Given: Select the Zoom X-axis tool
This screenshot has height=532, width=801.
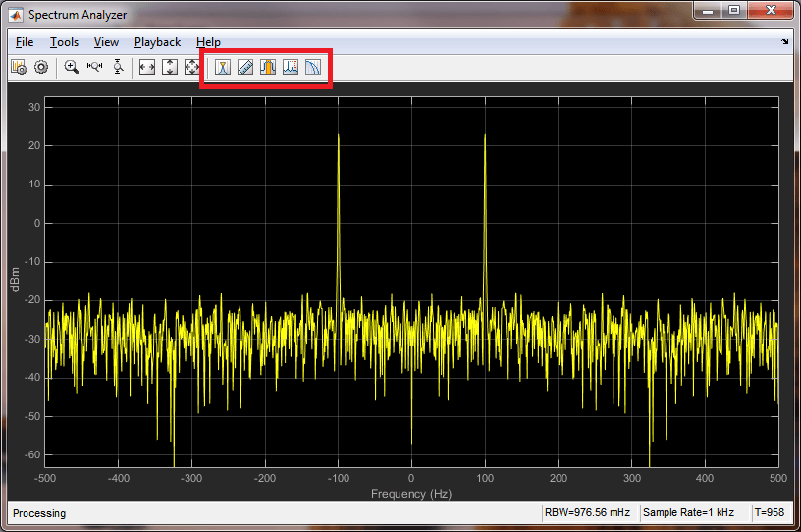Looking at the screenshot, I should click(94, 67).
